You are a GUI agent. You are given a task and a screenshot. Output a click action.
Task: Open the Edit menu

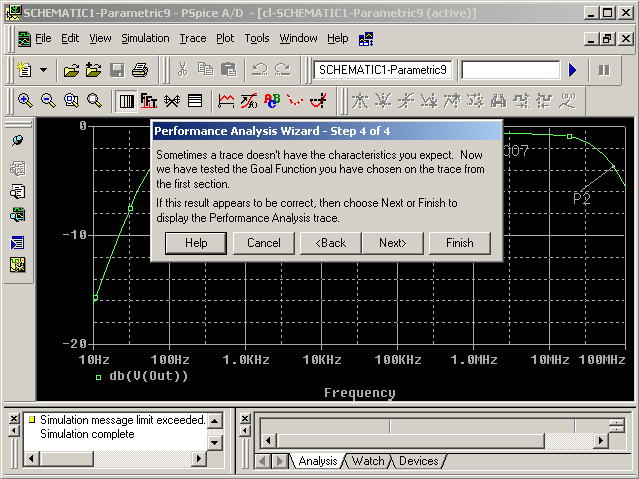pos(70,38)
